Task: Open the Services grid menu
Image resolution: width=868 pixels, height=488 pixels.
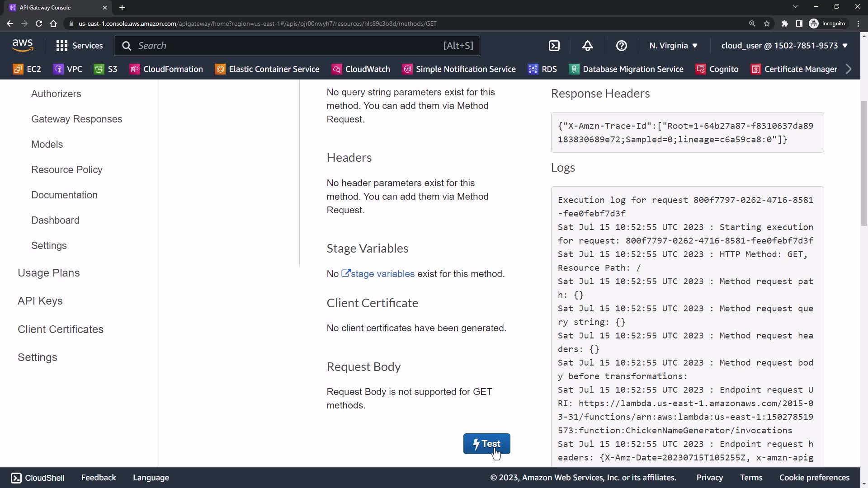Action: pyautogui.click(x=79, y=46)
